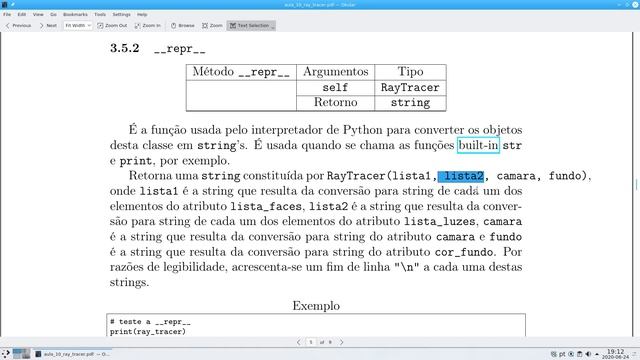Select the Zoom tool in the toolbar
Screen dimensions: 640x360
coord(212,25)
